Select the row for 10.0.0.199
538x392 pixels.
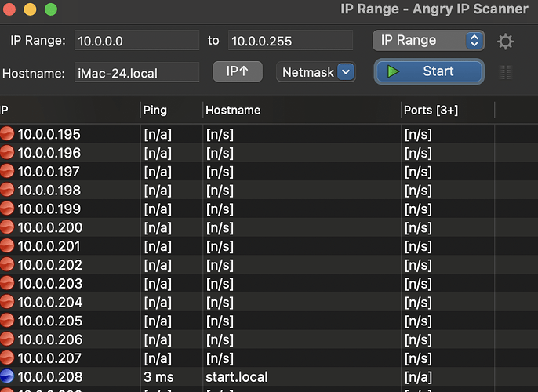(x=269, y=209)
